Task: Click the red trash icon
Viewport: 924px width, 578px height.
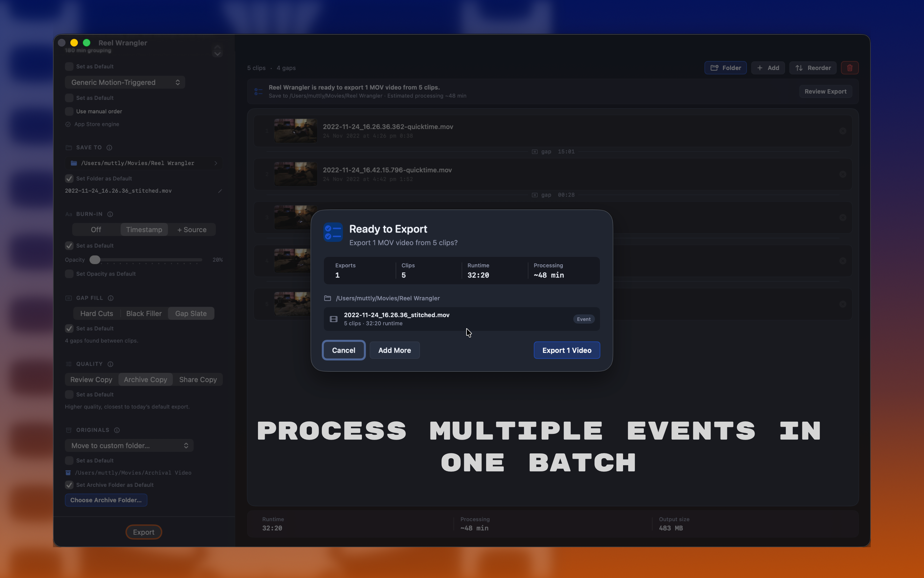Action: click(850, 68)
